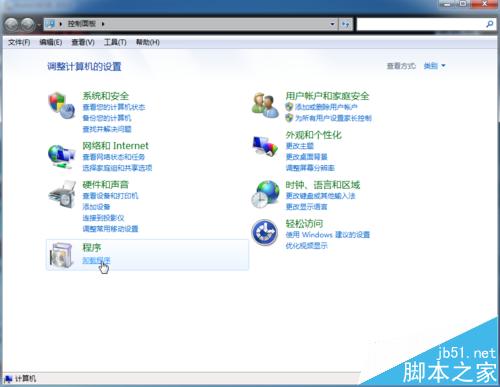Image resolution: width=500 pixels, height=387 pixels.
Task: Click 优化视频显示 link
Action: (306, 246)
